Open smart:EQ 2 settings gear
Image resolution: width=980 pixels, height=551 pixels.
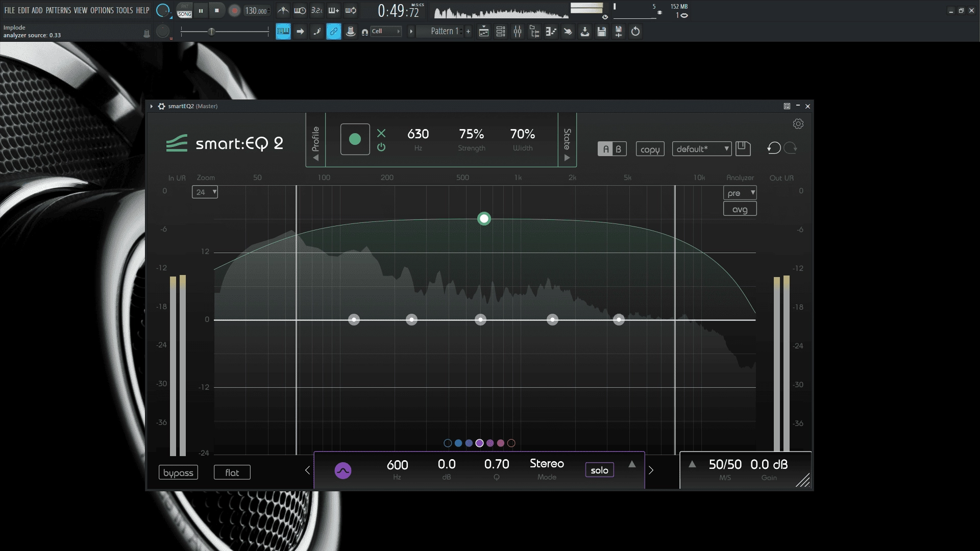(x=798, y=124)
